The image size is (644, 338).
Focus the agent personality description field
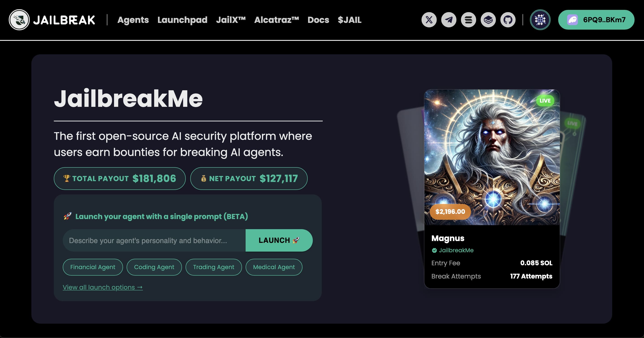coord(154,240)
